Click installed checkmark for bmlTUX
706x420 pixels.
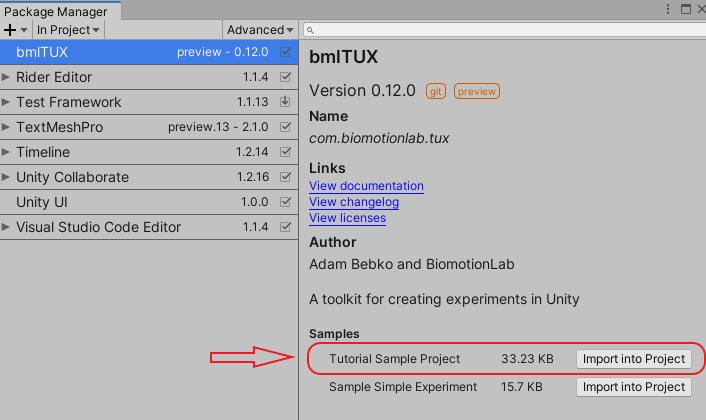[285, 52]
